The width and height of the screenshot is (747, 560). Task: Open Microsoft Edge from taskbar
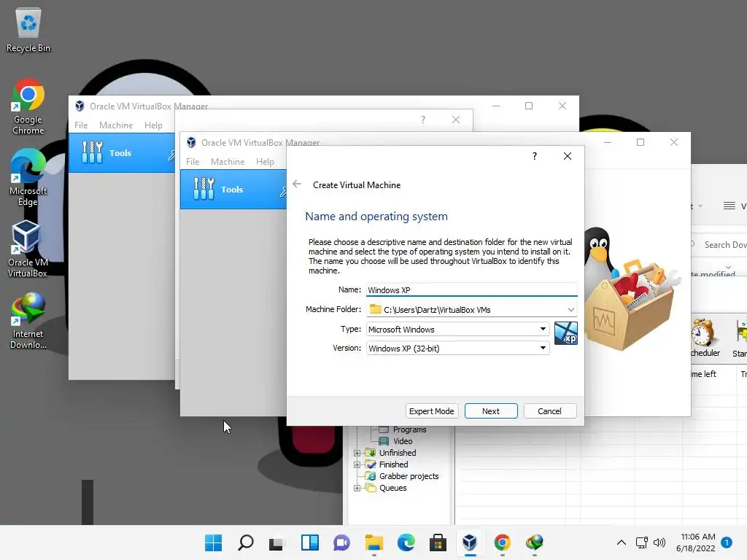pos(406,542)
